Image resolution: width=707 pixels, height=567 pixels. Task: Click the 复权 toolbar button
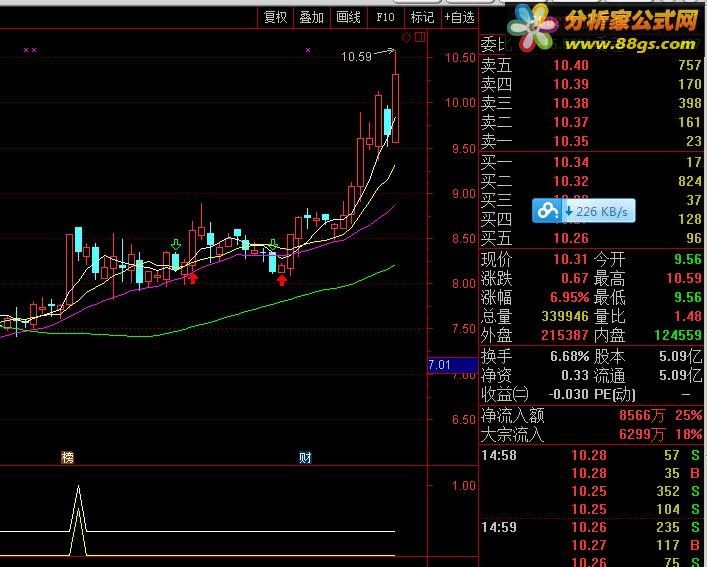[x=275, y=18]
